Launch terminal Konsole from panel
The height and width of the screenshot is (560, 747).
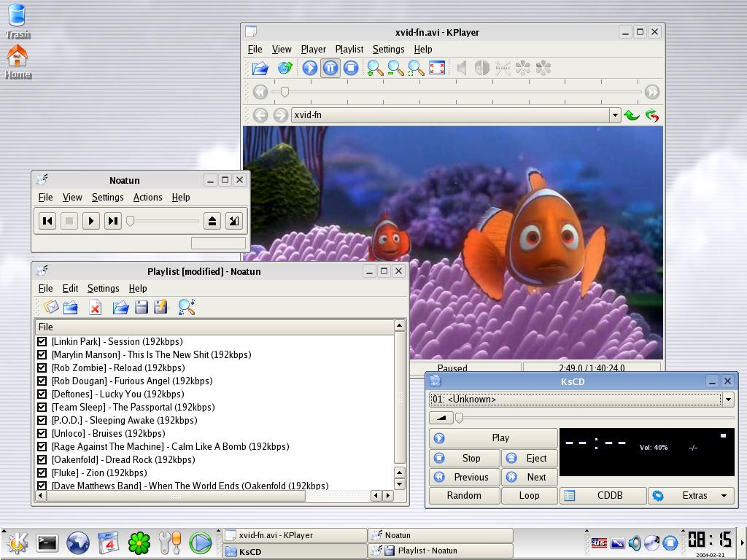pos(47,543)
